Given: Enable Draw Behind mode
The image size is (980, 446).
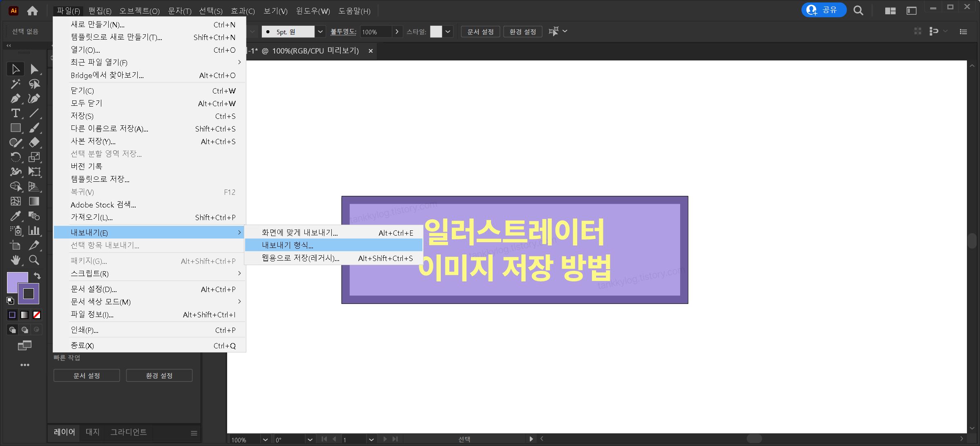Looking at the screenshot, I should [x=25, y=330].
